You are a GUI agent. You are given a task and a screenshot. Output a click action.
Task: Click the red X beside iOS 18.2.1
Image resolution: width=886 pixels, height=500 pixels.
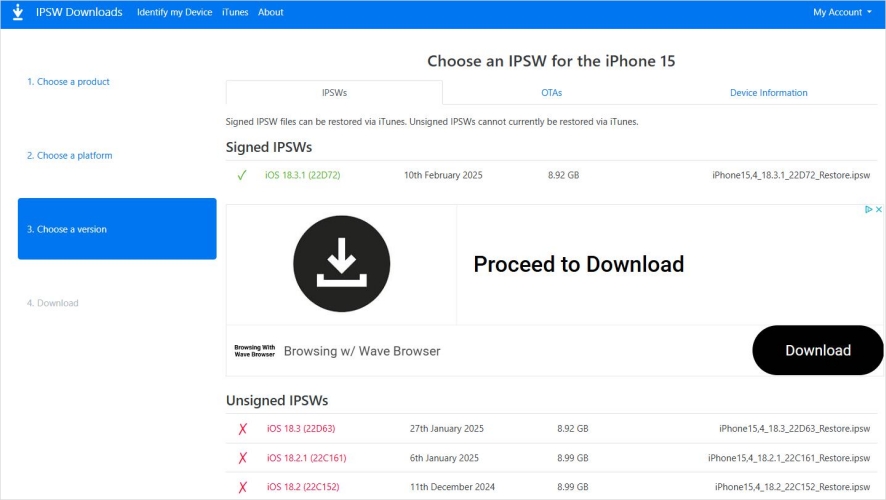243,458
